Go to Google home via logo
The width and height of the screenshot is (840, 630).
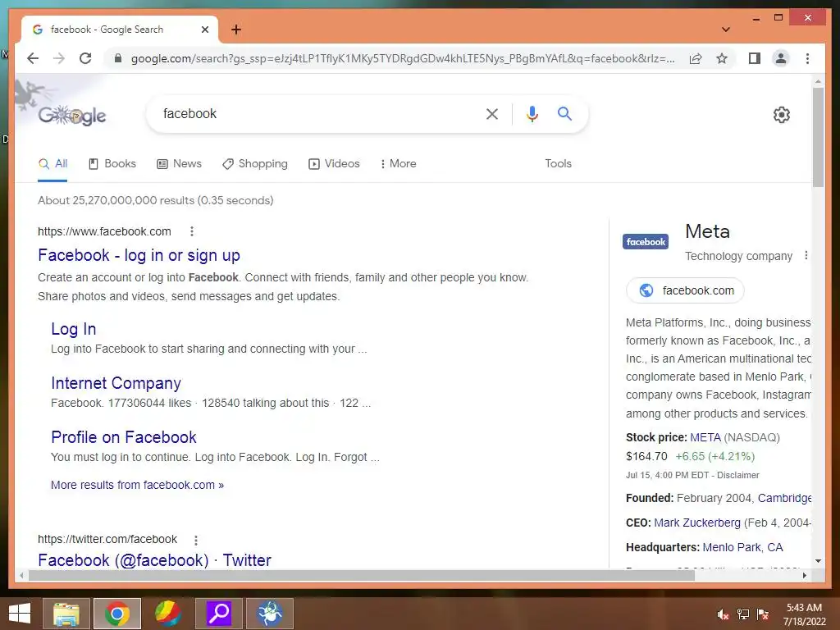tap(72, 115)
